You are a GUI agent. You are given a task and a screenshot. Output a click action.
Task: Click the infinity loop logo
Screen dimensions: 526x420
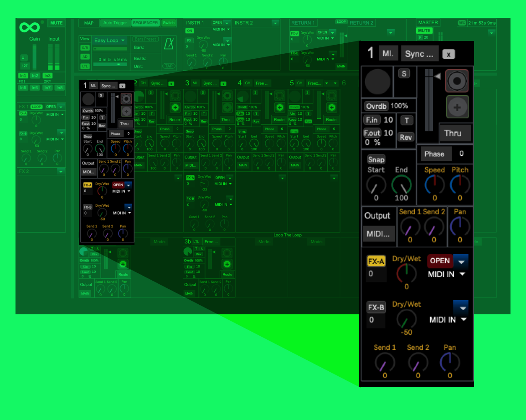point(30,27)
